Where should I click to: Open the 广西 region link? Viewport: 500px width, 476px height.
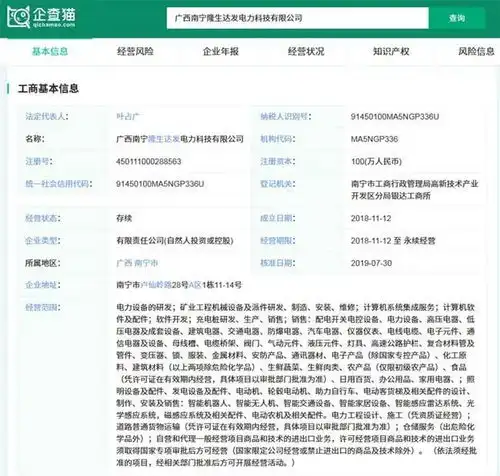124,263
